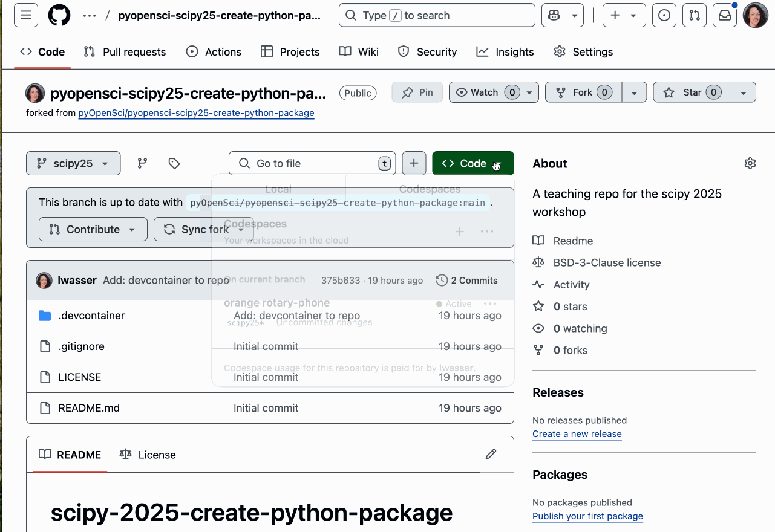
Task: Switch to the Pull requests tab
Action: click(125, 52)
